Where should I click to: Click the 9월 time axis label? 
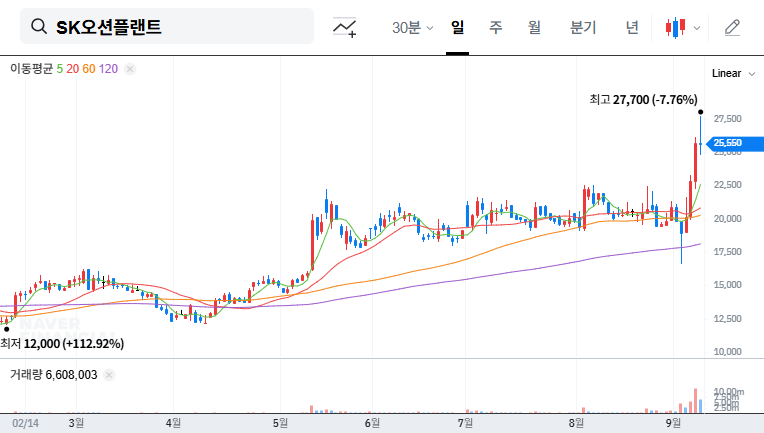coord(673,423)
